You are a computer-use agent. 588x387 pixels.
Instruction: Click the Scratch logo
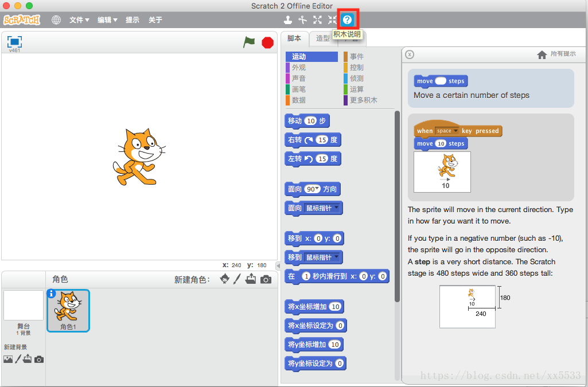point(22,20)
